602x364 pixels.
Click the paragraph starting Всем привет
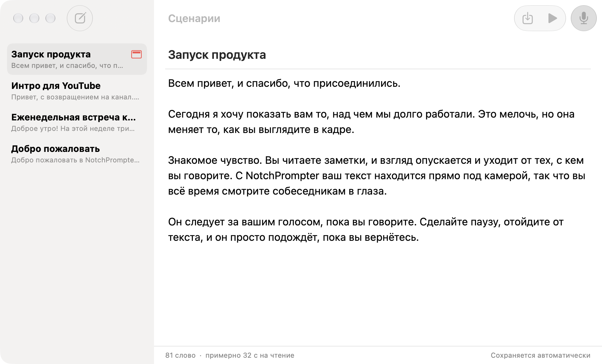pyautogui.click(x=284, y=83)
